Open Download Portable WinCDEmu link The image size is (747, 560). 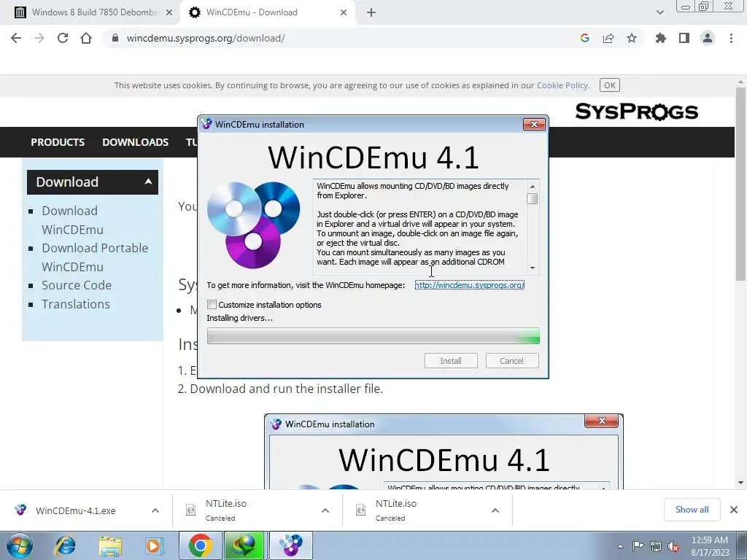[95, 257]
